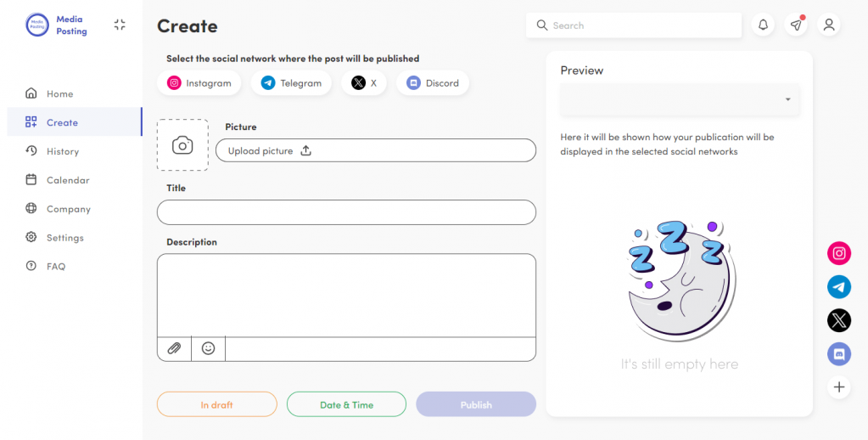
Task: Toggle the Instagram network chip
Action: (x=199, y=83)
